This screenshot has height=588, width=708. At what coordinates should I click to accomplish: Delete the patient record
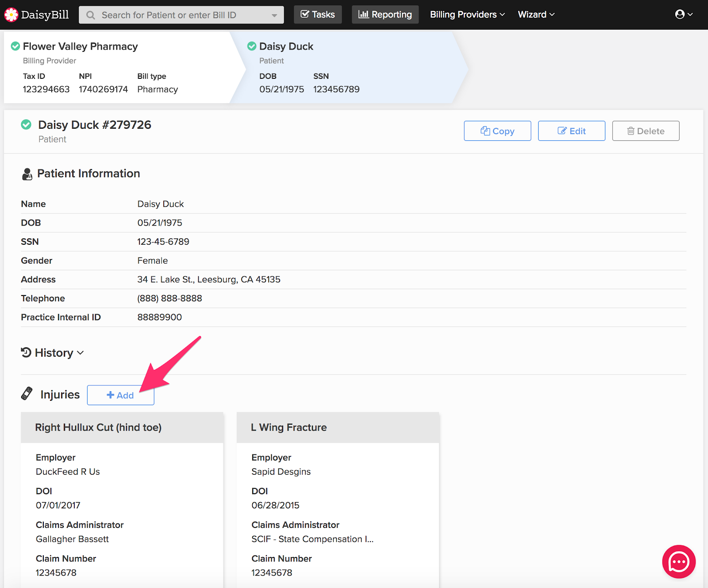tap(646, 131)
